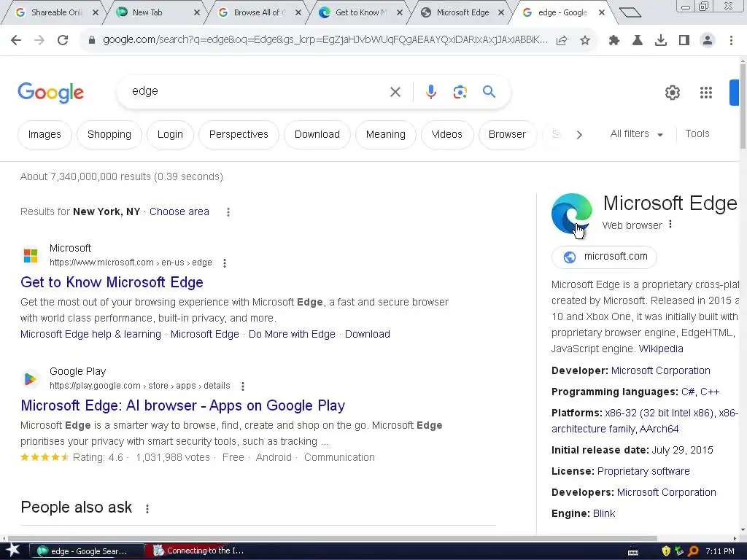Switch to the Shareable Online tab
Image resolution: width=747 pixels, height=560 pixels.
(x=56, y=13)
